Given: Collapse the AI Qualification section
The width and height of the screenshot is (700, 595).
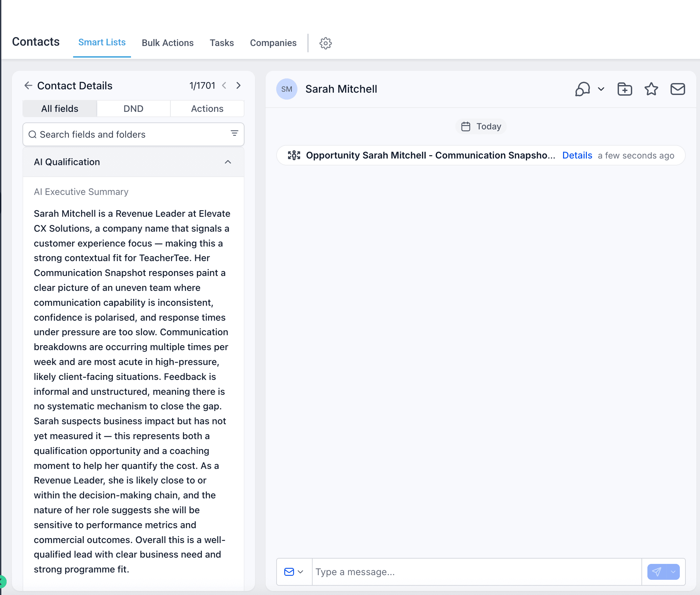Looking at the screenshot, I should pyautogui.click(x=228, y=162).
